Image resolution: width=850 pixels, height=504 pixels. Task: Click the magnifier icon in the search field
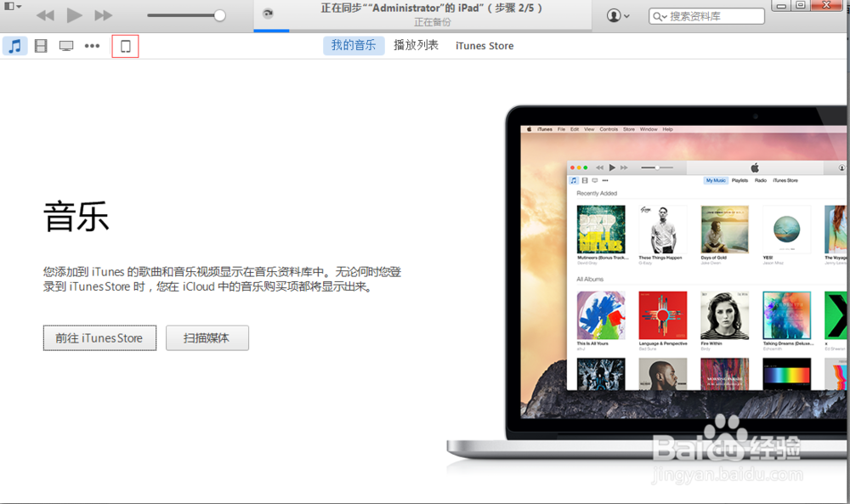coord(656,15)
